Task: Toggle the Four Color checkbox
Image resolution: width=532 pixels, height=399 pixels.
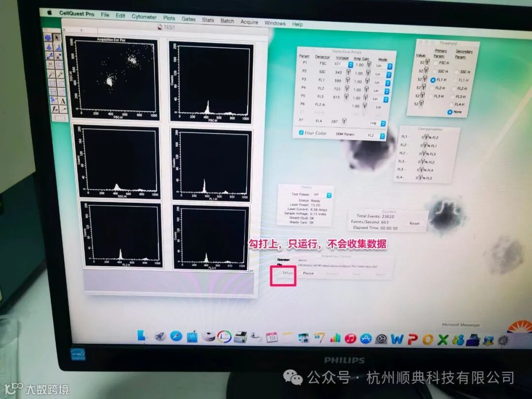Action: [x=301, y=133]
